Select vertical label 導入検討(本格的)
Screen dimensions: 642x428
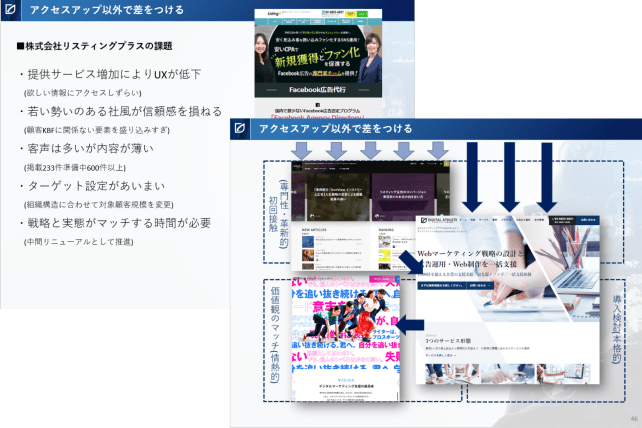617,328
